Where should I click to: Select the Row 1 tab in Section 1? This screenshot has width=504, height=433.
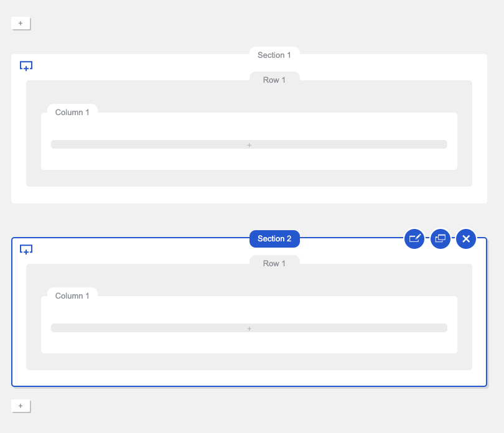click(x=274, y=80)
